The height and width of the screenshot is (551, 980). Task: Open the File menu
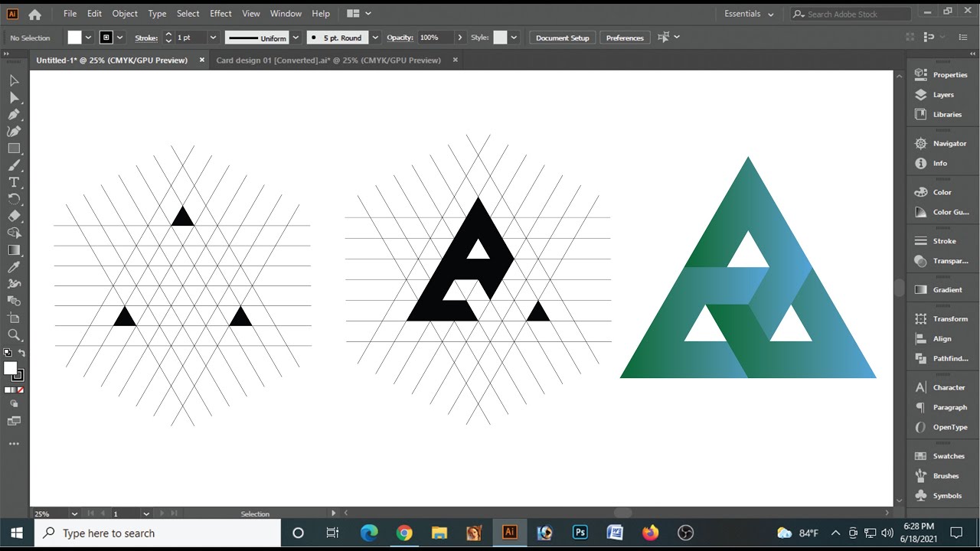click(x=70, y=14)
